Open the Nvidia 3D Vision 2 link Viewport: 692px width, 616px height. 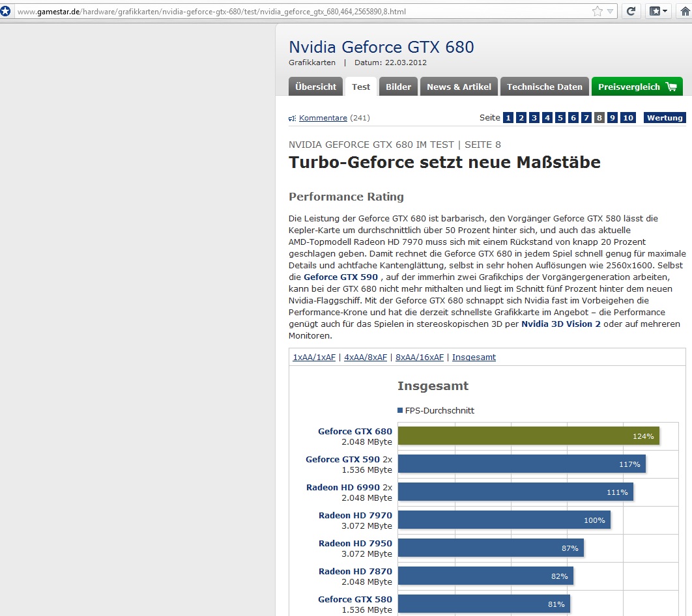[561, 324]
